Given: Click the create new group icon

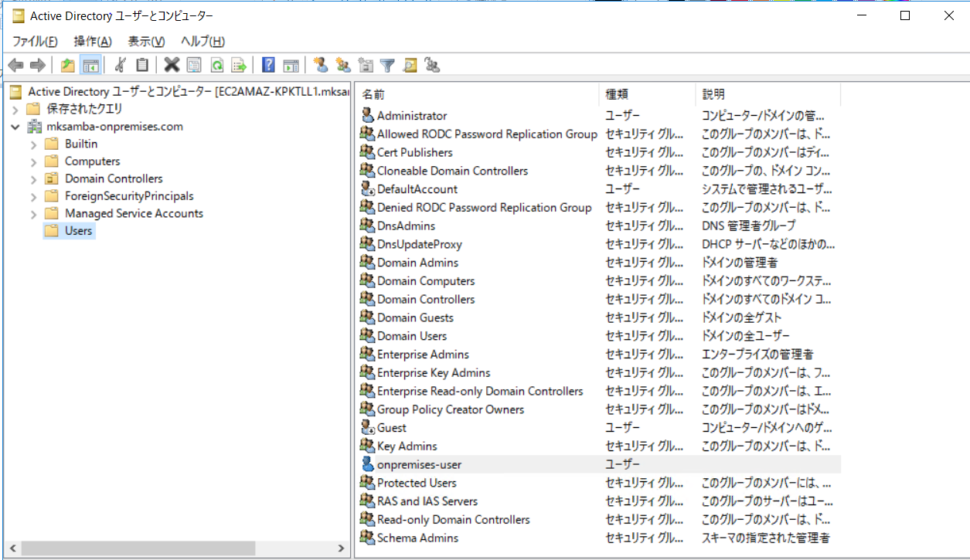Looking at the screenshot, I should pyautogui.click(x=343, y=65).
